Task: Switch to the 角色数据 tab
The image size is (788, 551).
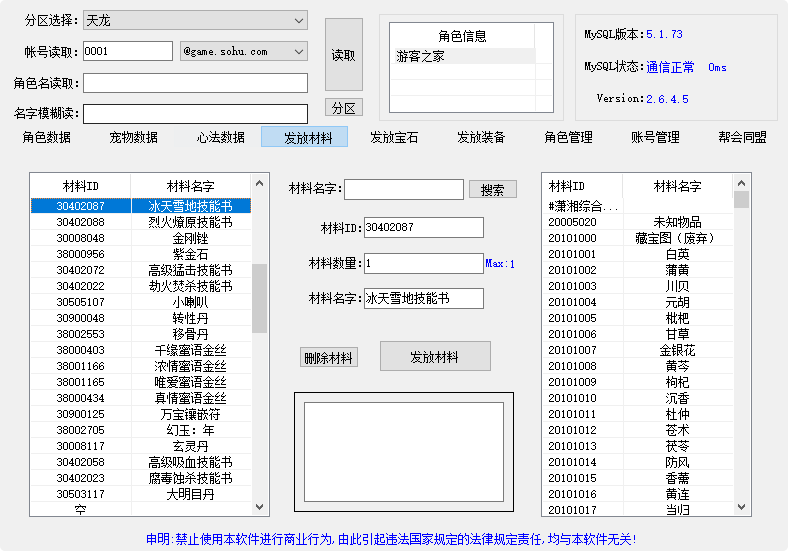Action: tap(47, 137)
